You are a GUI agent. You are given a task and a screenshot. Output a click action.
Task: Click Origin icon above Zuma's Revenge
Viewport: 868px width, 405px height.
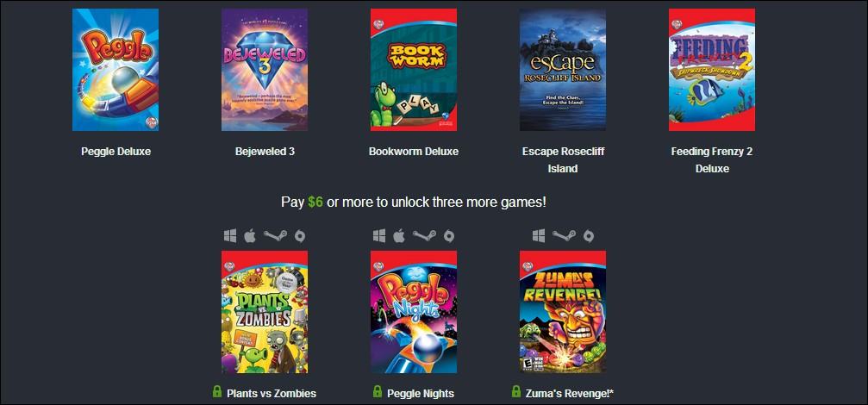click(x=589, y=236)
